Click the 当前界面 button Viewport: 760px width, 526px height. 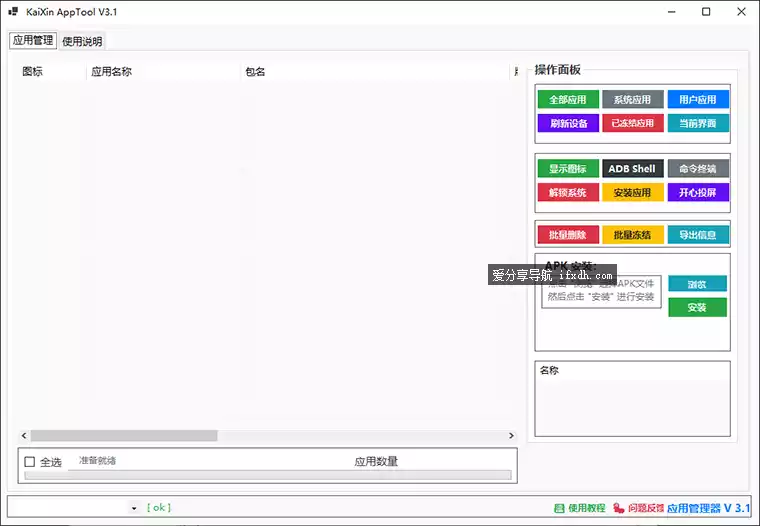(698, 123)
